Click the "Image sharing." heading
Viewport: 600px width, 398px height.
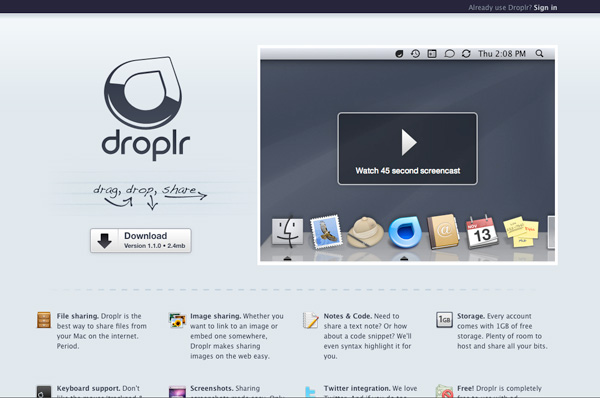(215, 316)
